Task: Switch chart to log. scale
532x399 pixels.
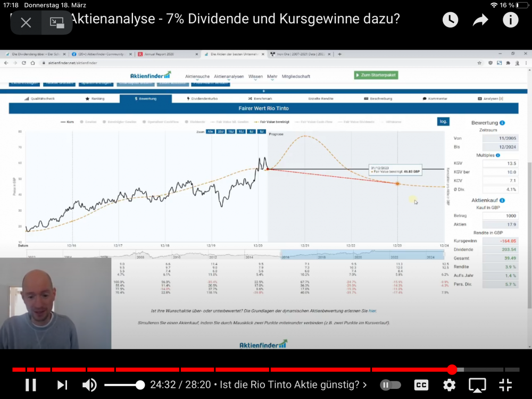Action: click(443, 121)
